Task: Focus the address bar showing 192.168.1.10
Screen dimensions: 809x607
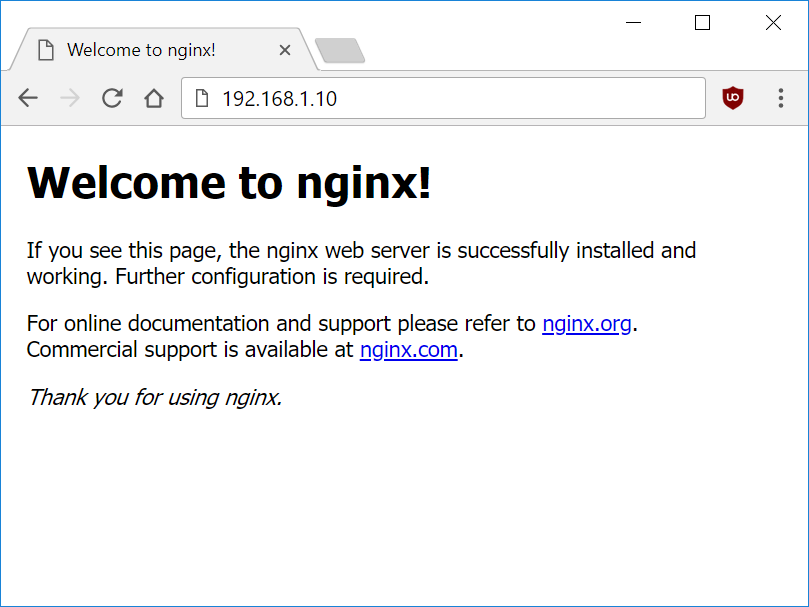Action: (450, 99)
